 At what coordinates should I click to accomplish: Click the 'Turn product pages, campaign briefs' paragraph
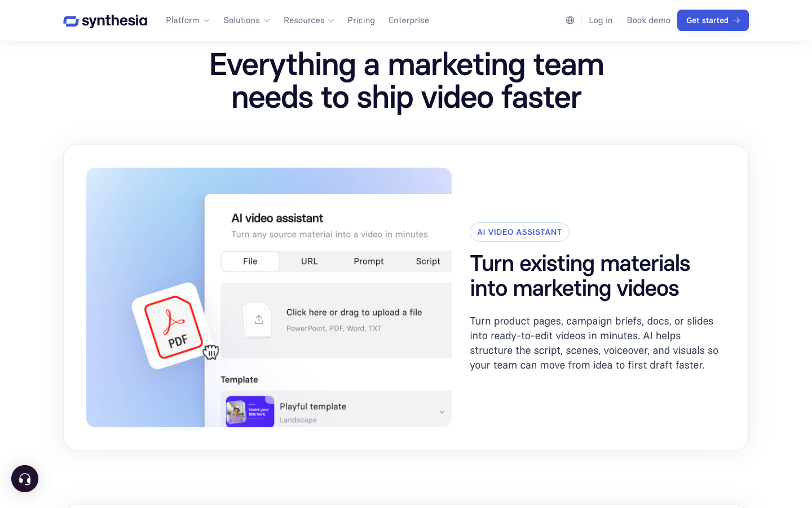click(594, 343)
